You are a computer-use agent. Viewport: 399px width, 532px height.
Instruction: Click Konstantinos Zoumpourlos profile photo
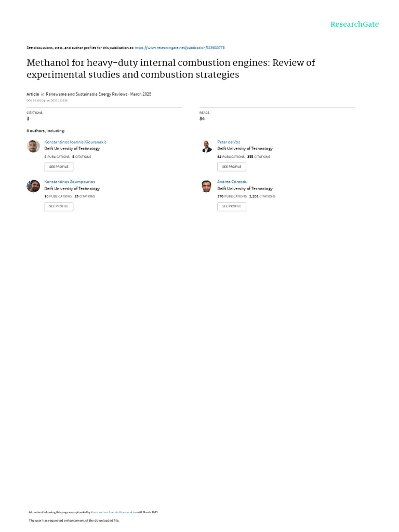(x=33, y=186)
